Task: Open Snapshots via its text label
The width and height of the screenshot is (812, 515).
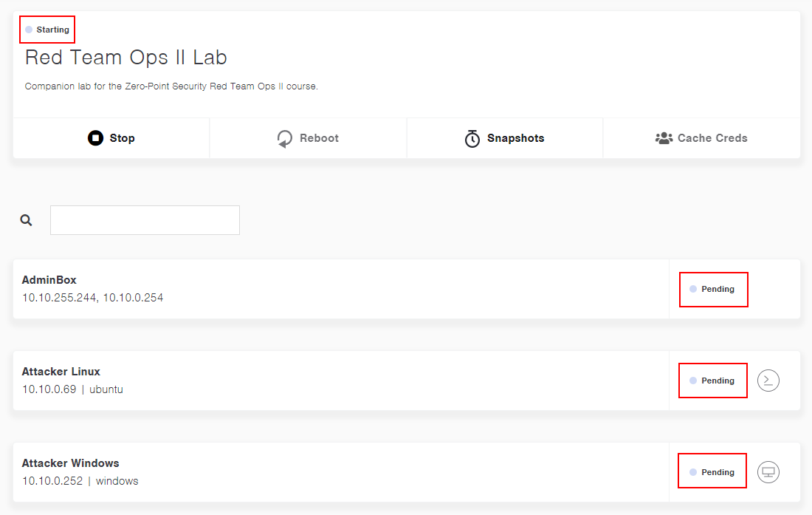Action: (515, 138)
